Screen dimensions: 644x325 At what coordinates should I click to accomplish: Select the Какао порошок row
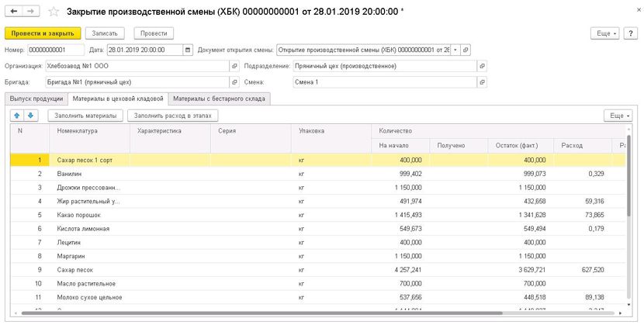pyautogui.click(x=318, y=215)
